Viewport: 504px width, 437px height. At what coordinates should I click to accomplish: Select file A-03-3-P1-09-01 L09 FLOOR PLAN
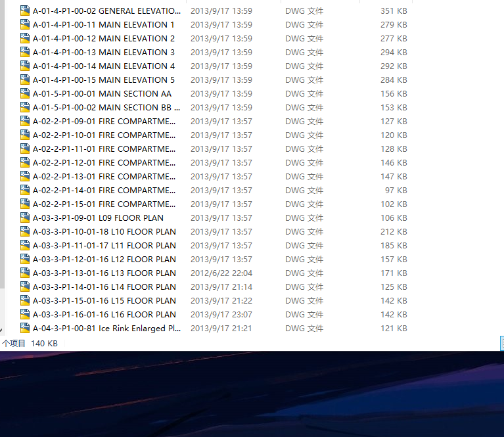(98, 218)
